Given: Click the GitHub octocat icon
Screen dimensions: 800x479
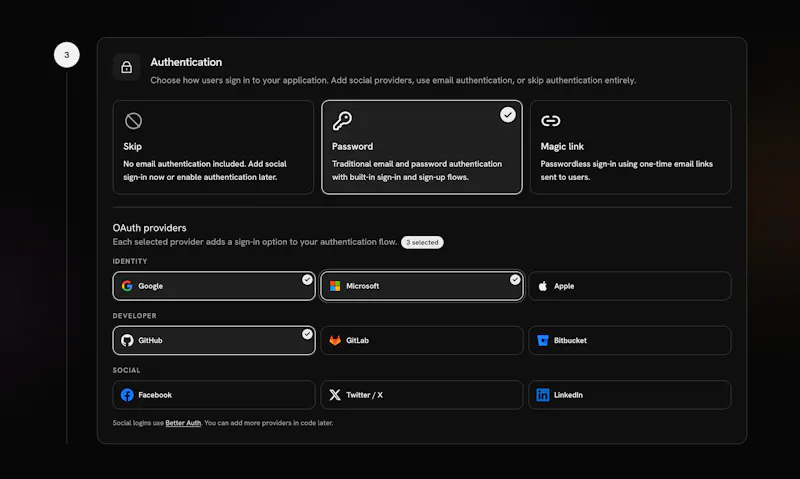Looking at the screenshot, I should pos(127,340).
